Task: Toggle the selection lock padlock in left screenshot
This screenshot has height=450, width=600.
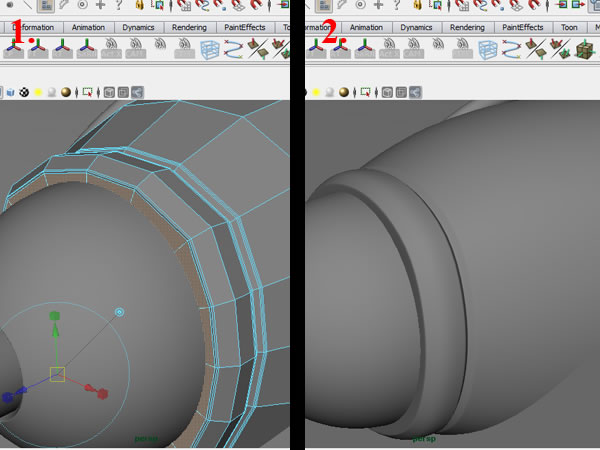Action: click(x=140, y=5)
